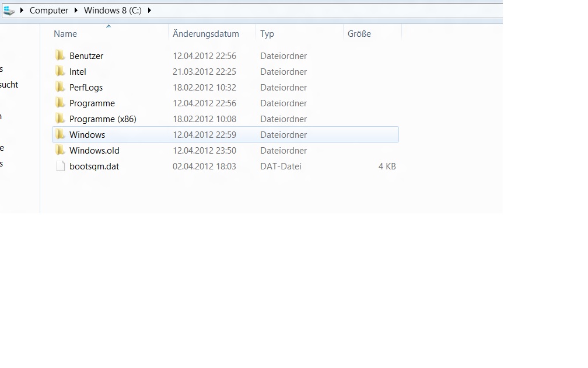588x368 pixels.
Task: Sort by the Änderungsdatum column header
Action: (x=205, y=34)
